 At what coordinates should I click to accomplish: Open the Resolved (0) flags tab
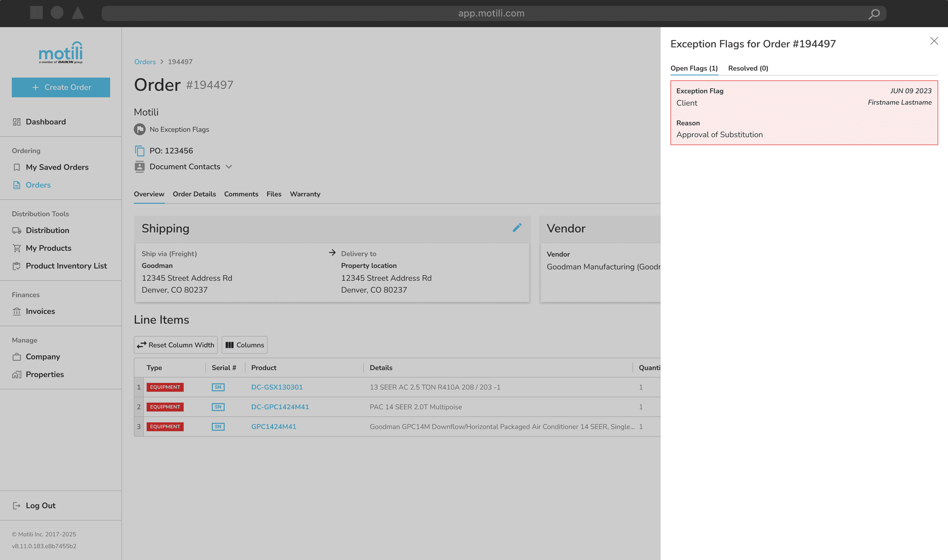(x=748, y=68)
